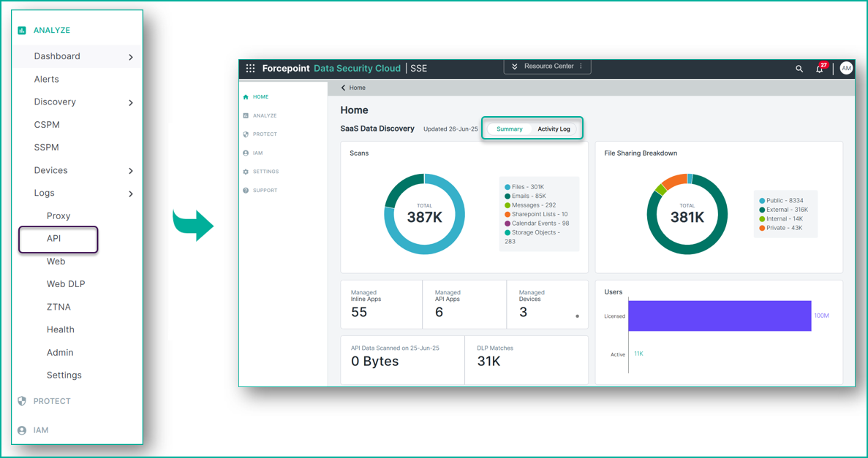Click the Managed Devices 3 tile

(548, 304)
